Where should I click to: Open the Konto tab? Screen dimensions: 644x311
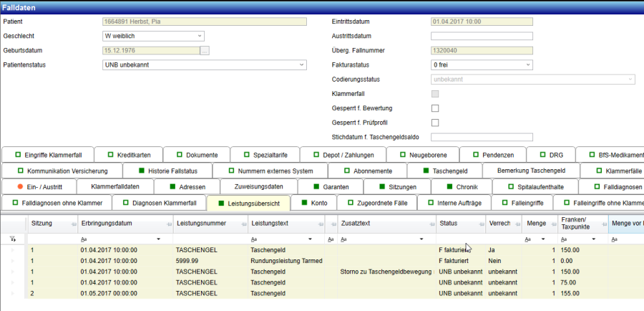pos(313,204)
